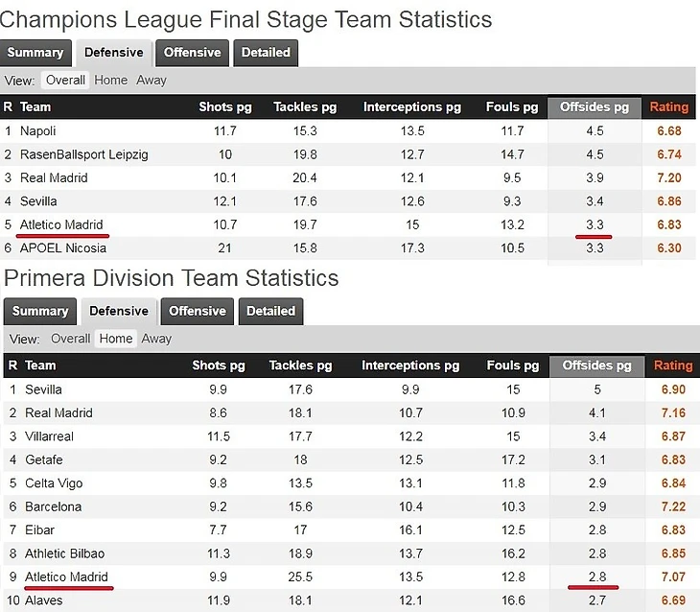Select Away view in Primera Division table
This screenshot has height=612, width=700.
(x=156, y=339)
